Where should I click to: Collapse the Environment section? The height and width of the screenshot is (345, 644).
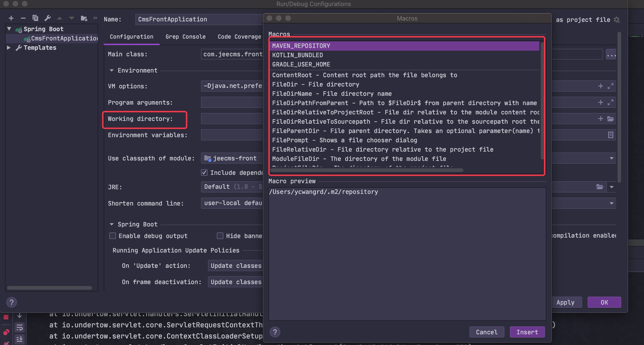point(111,70)
